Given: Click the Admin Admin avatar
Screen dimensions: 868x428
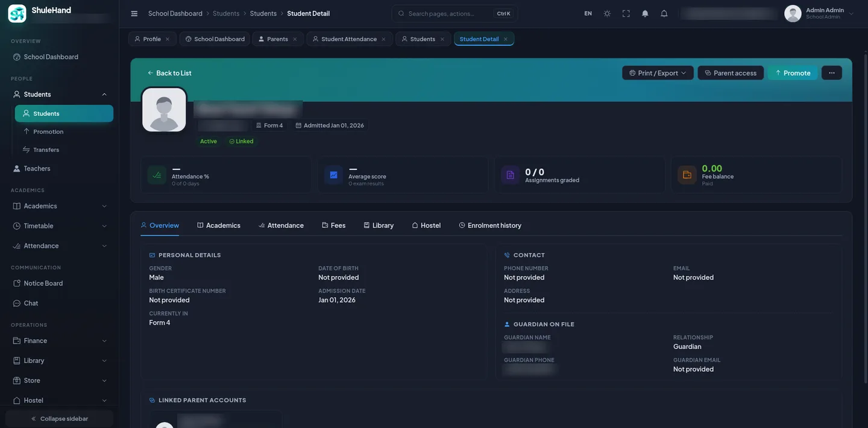Looking at the screenshot, I should 793,13.
